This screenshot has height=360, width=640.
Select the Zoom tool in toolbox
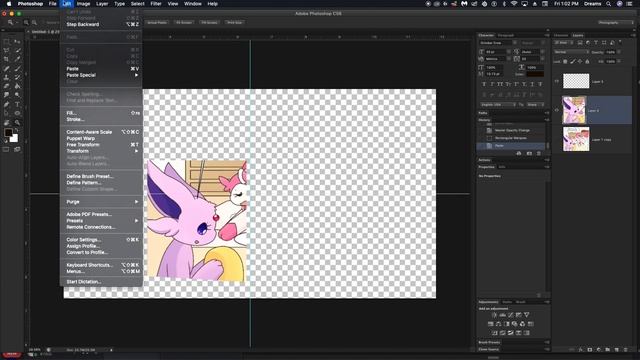(x=17, y=122)
